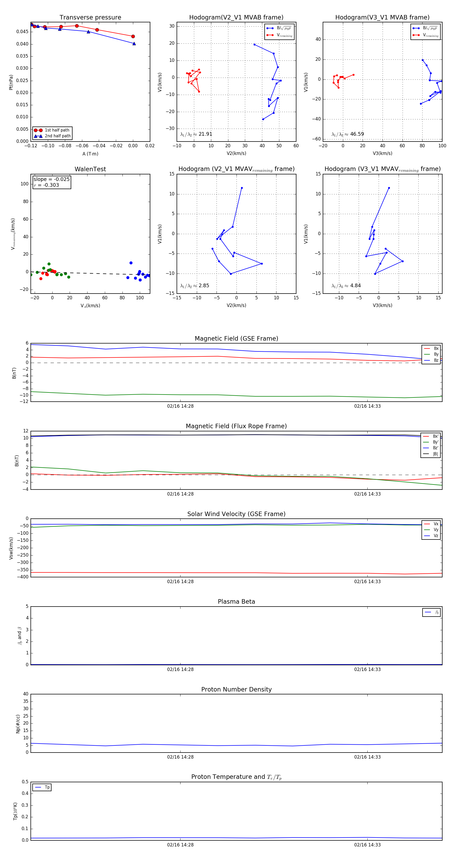The height and width of the screenshot is (868, 473).
Task: Click the 'Solar Wind Velocity (GSE Frame)' title
Action: point(236,514)
